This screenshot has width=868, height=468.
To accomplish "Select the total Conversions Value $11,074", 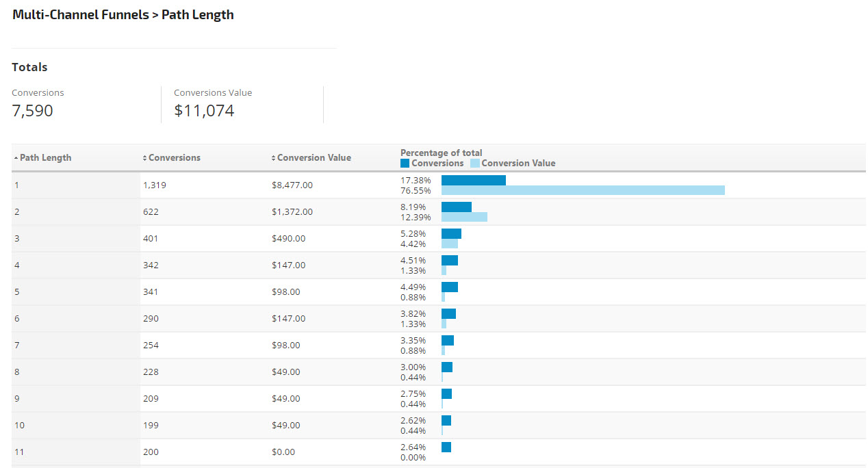I will (x=204, y=111).
